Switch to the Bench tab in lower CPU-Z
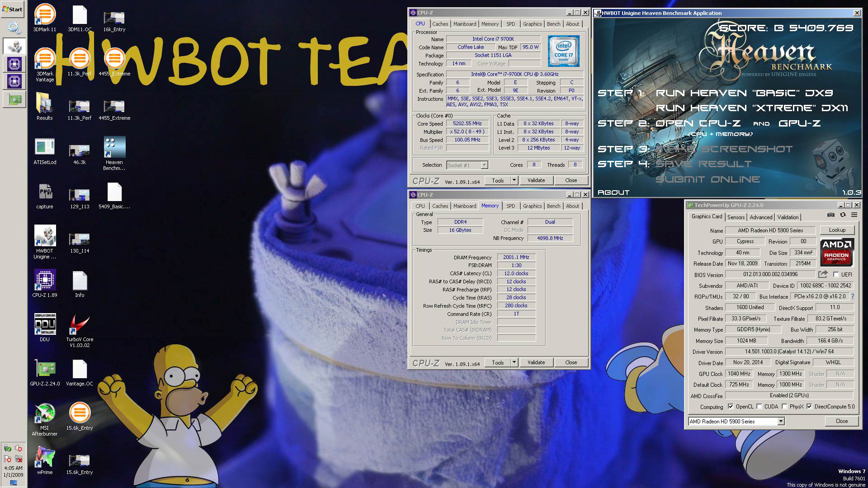 point(553,206)
